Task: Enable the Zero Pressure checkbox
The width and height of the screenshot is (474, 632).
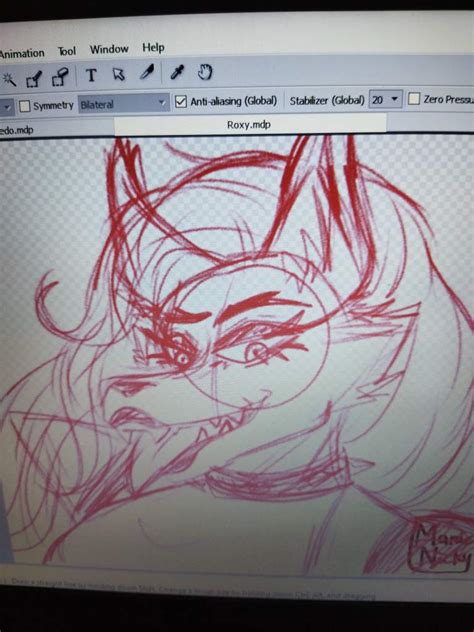Action: (414, 99)
